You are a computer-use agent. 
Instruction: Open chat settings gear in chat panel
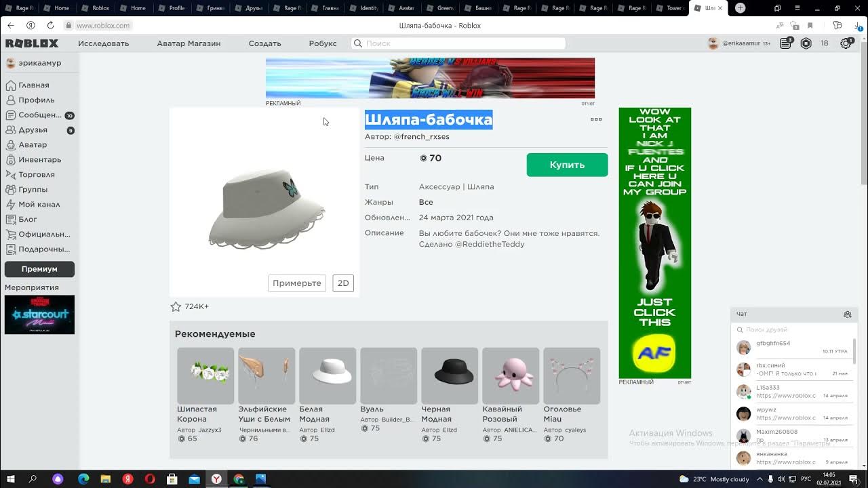[847, 314]
